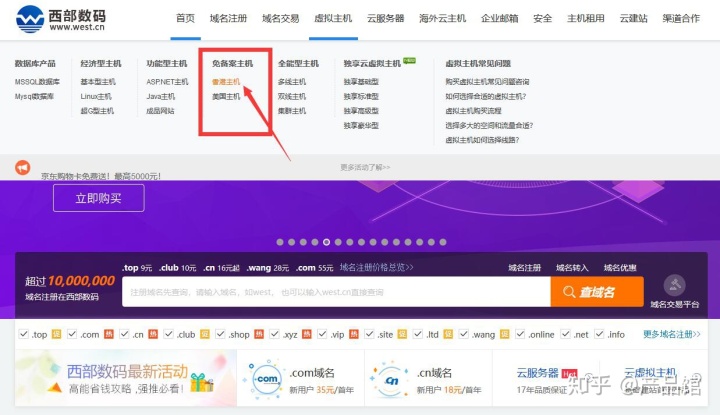Open Java主机 link
Viewport: 720px width, 415px height.
[x=160, y=96]
